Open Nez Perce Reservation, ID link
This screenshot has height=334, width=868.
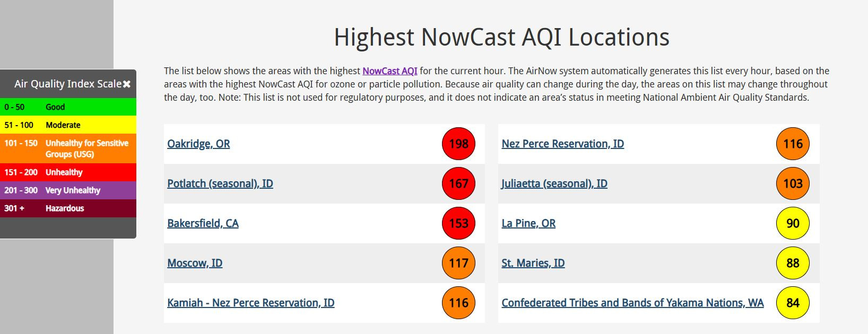tap(563, 144)
